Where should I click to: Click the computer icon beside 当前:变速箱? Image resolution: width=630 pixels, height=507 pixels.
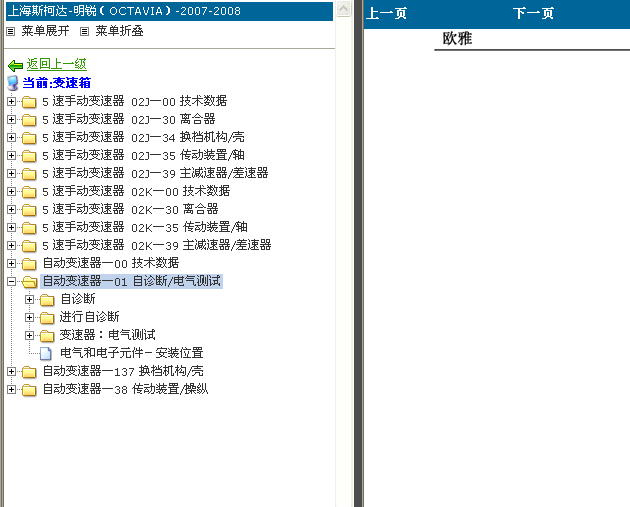[x=13, y=83]
